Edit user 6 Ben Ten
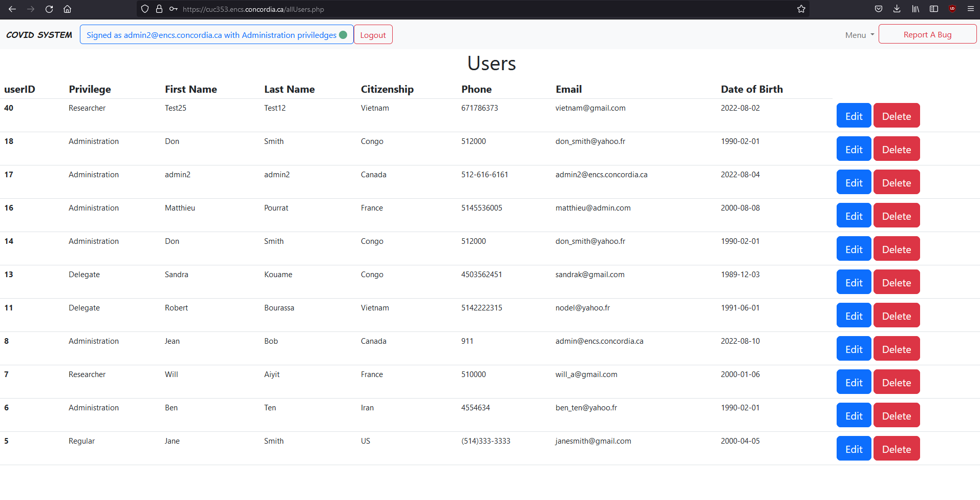Screen dimensions: 980x500 tap(854, 415)
